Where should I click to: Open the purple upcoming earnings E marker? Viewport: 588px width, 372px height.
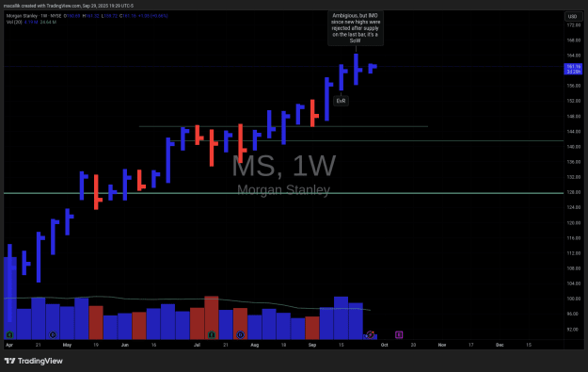[399, 334]
